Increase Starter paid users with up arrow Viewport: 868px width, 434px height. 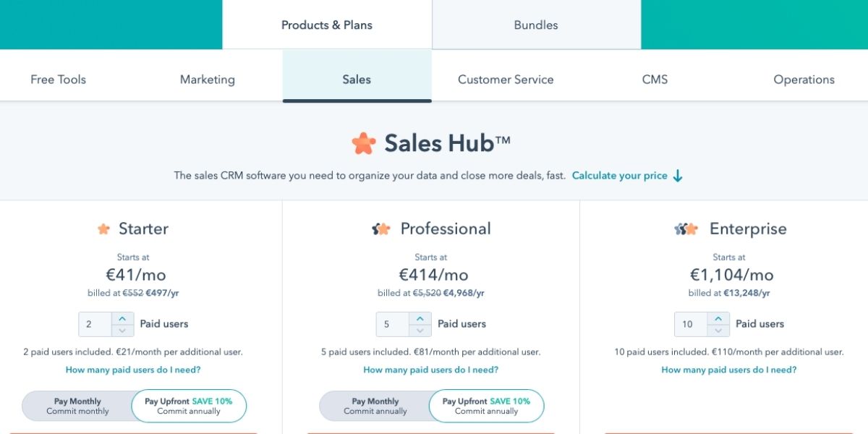click(x=122, y=318)
